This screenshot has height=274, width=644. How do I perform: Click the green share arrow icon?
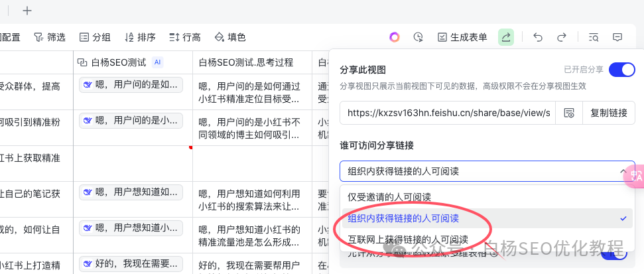click(x=506, y=37)
